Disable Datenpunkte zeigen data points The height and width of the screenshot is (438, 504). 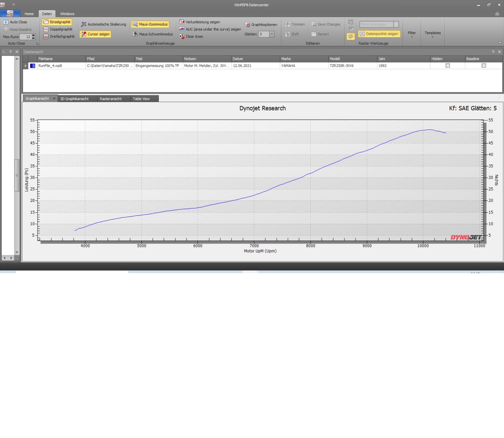tap(379, 34)
